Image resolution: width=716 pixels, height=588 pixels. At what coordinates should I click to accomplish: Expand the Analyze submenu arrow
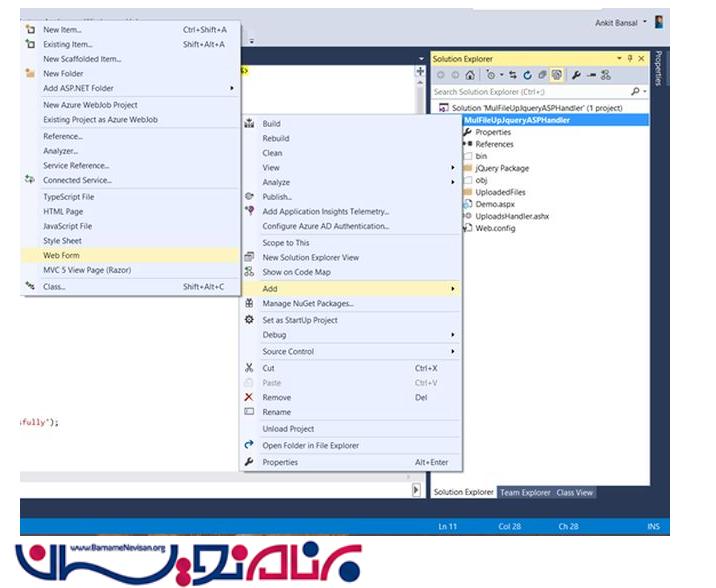pos(453,182)
